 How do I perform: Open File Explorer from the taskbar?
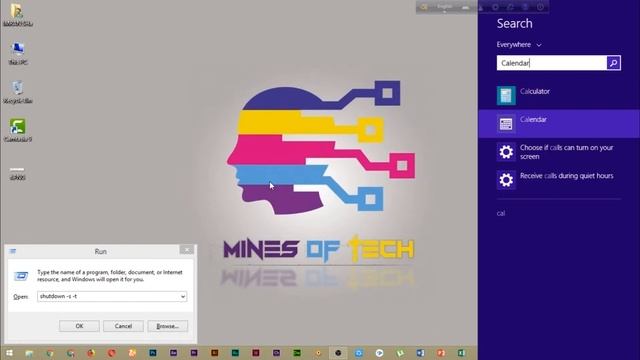(x=29, y=353)
